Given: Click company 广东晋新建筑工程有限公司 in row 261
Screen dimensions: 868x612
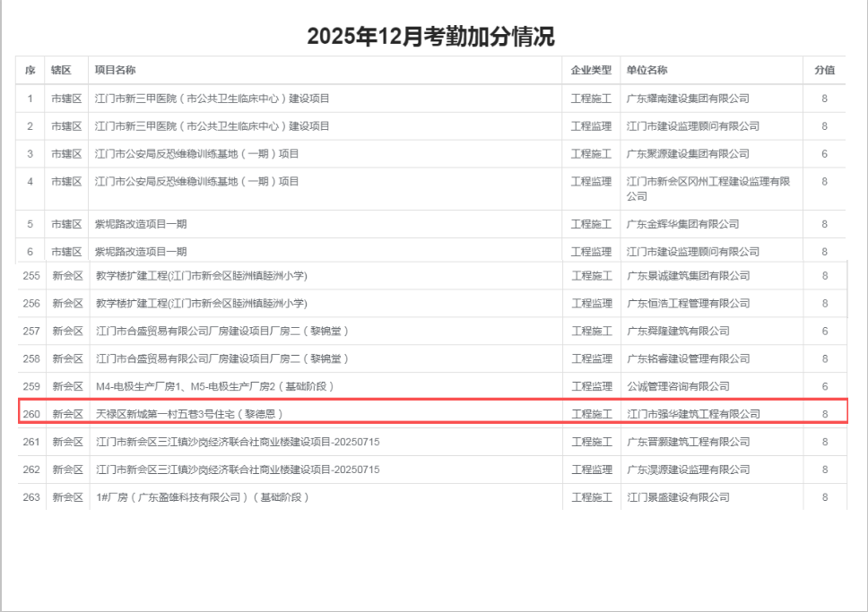Looking at the screenshot, I should coord(687,442).
